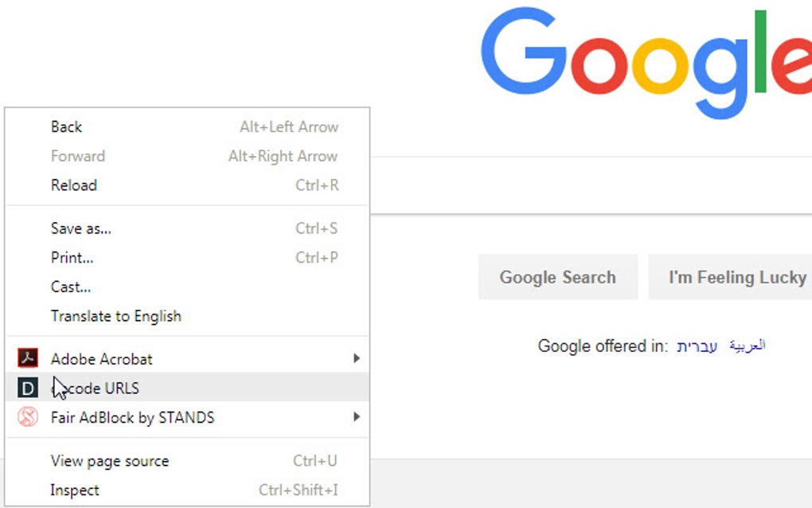
Task: Click the Decode URLS extension icon
Action: (28, 388)
